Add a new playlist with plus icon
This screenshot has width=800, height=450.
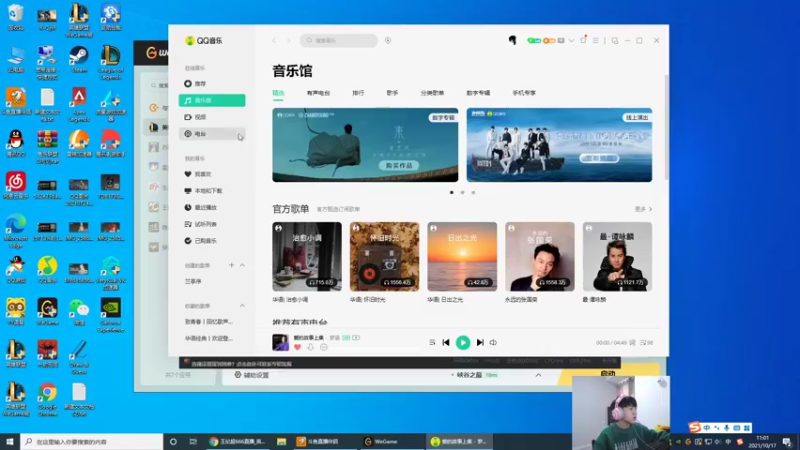click(231, 265)
